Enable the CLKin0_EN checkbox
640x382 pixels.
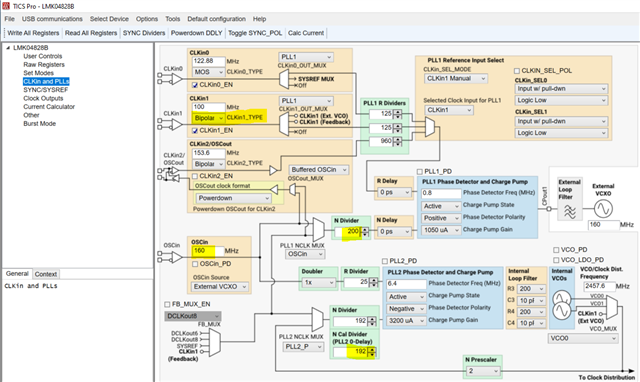tap(195, 85)
